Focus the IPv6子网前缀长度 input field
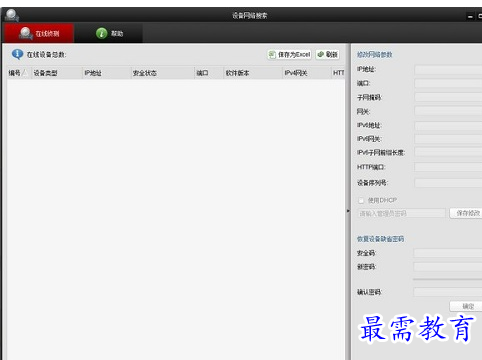Viewport: 482px width, 360px height. click(x=448, y=153)
